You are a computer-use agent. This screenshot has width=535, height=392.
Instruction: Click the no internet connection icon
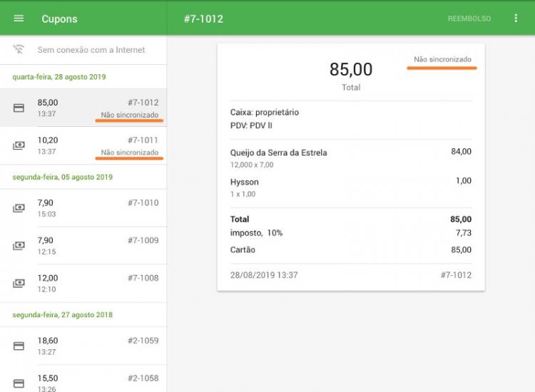(19, 50)
